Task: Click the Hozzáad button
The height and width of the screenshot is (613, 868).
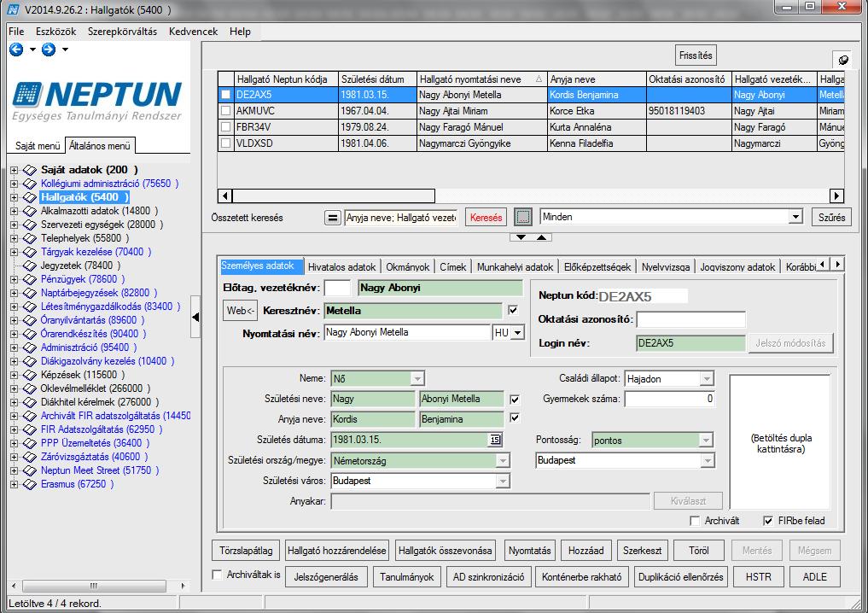Action: tap(585, 551)
